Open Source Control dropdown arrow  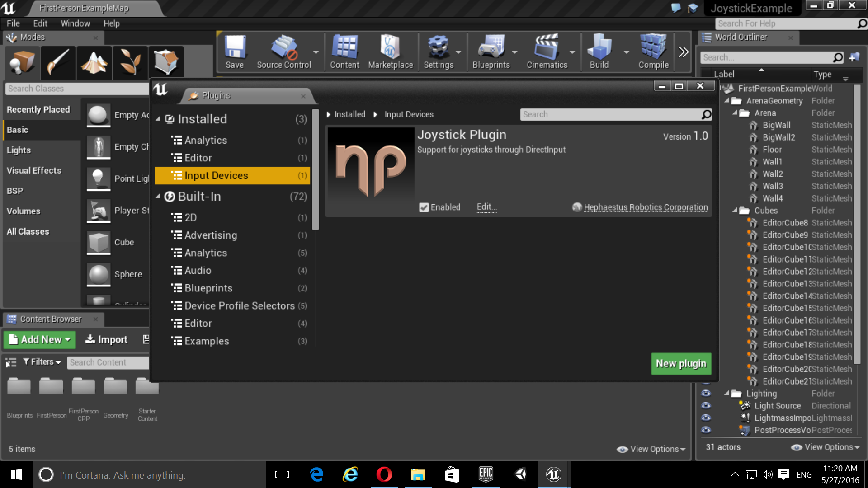[x=316, y=52]
